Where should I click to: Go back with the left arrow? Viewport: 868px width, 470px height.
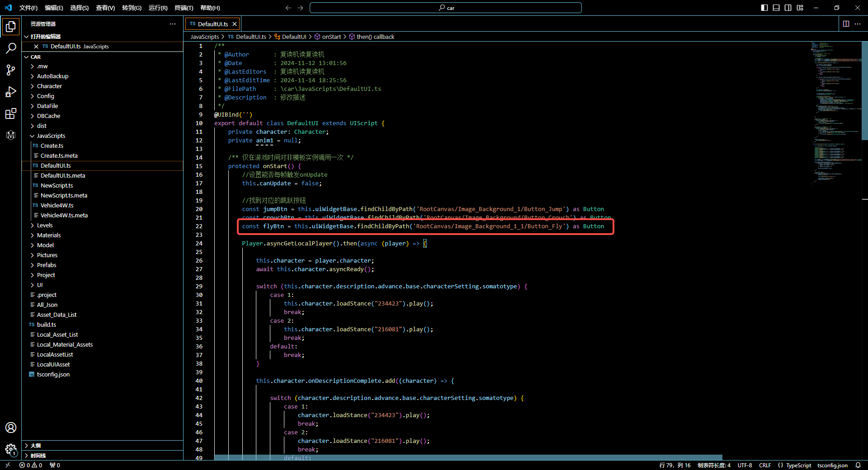click(288, 8)
